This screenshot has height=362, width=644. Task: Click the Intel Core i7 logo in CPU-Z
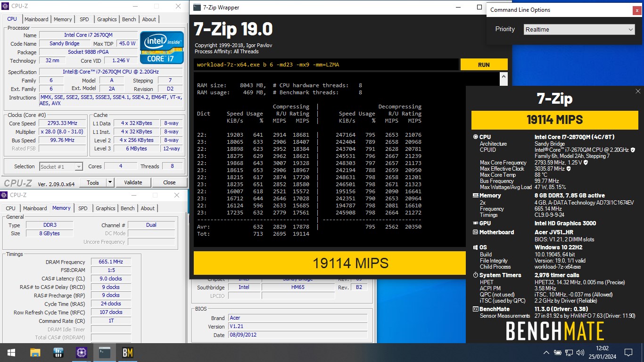(162, 47)
